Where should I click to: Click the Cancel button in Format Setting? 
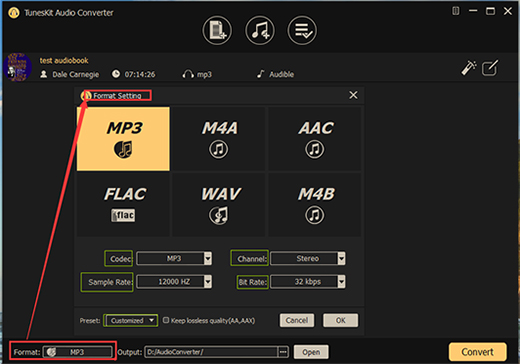click(297, 320)
